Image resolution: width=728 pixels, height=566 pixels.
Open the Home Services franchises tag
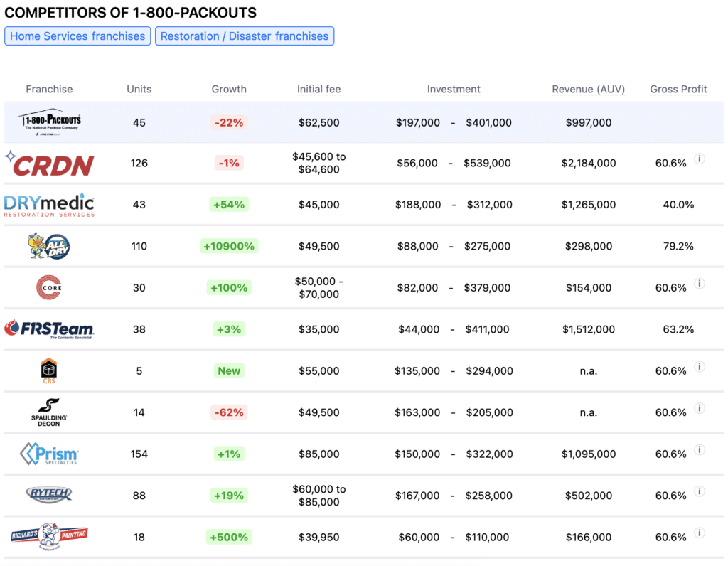coord(77,36)
